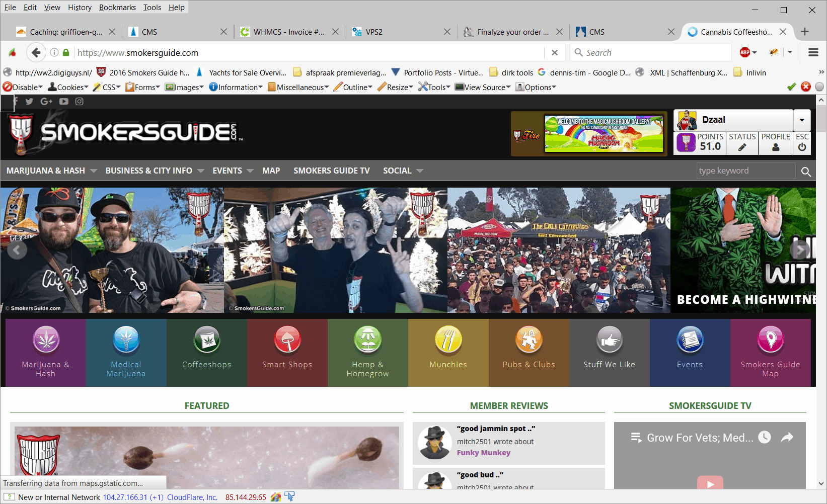Click the Twitter icon in site header

tap(29, 101)
